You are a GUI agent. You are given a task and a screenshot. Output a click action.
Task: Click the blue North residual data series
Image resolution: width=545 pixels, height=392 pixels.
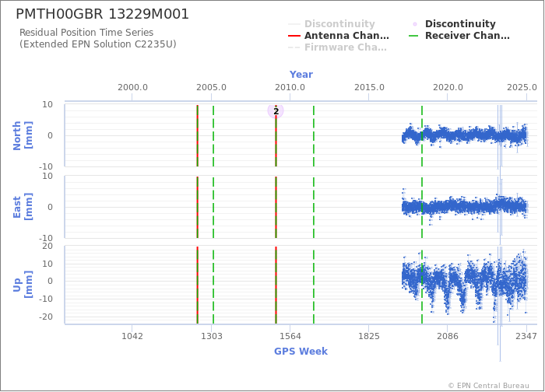466,135
